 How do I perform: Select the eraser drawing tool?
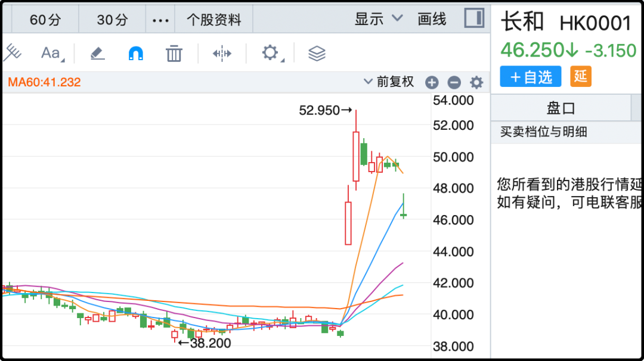point(97,54)
